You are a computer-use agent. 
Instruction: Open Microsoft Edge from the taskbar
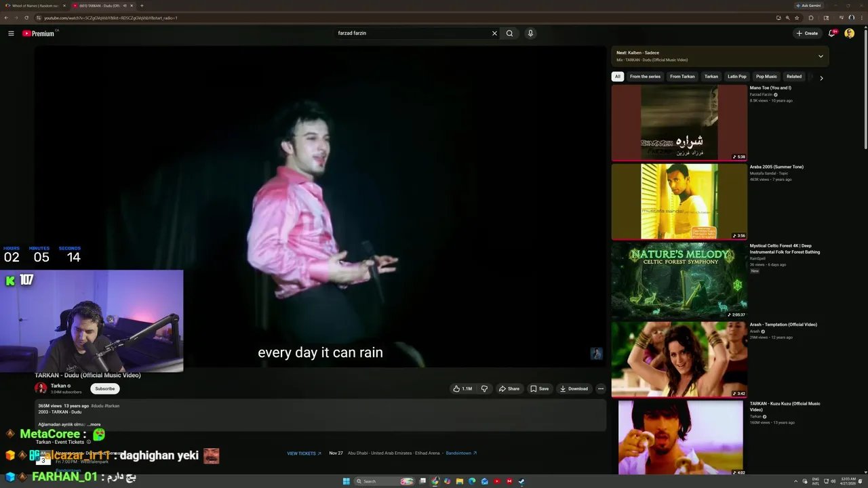(x=472, y=481)
